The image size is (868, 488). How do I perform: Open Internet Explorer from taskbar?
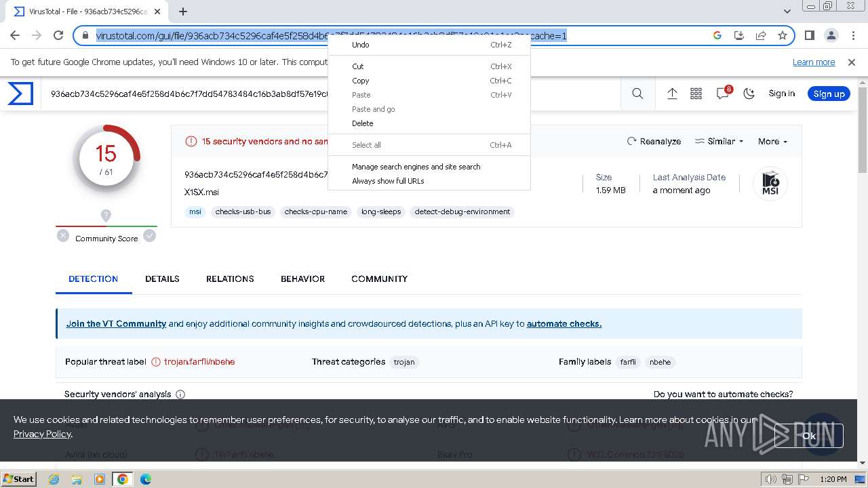(54, 479)
